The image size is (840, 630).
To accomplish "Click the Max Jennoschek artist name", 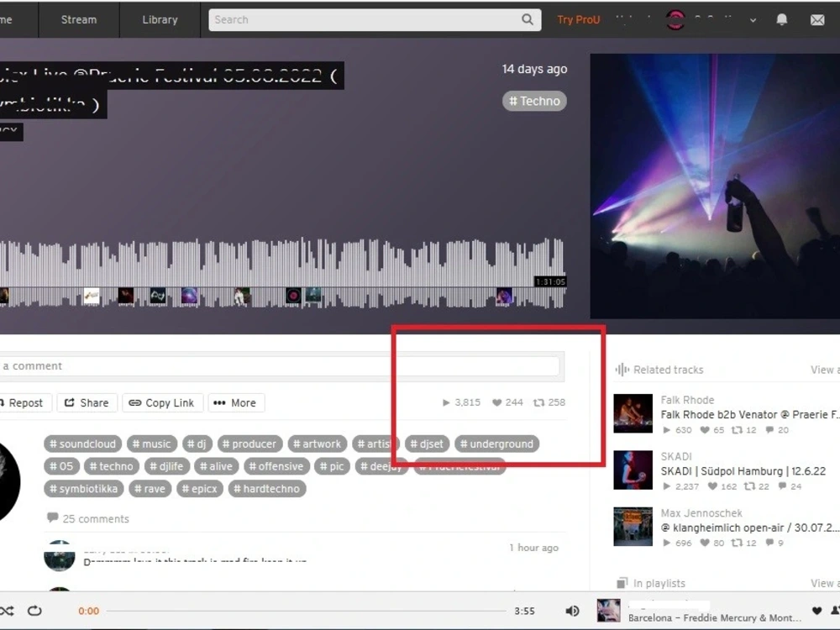I will coord(701,513).
